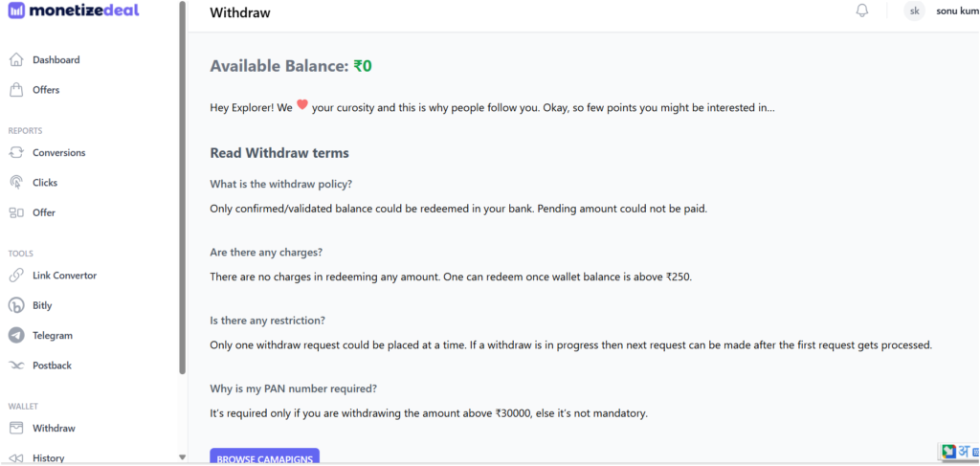Click the Offers shopping bag icon
980x466 pixels.
tap(16, 90)
